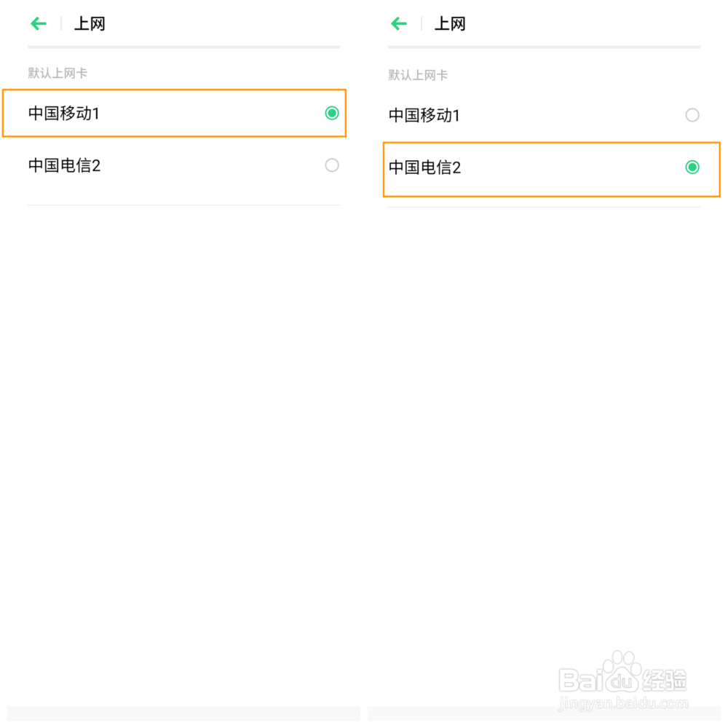This screenshot has height=728, width=728.
Task: Select the unselected 中国电信2 radio in left screen
Action: click(332, 165)
